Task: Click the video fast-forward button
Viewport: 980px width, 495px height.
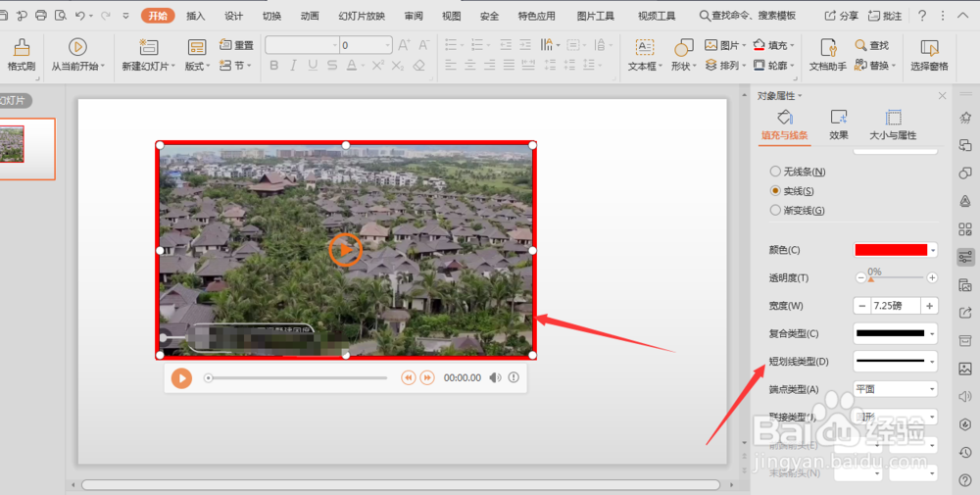Action: (x=427, y=378)
